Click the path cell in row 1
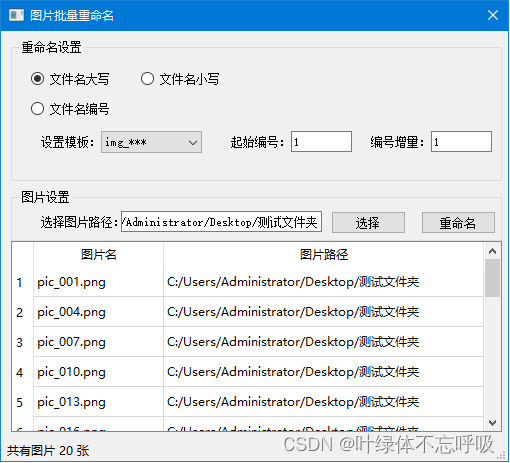 click(x=324, y=282)
